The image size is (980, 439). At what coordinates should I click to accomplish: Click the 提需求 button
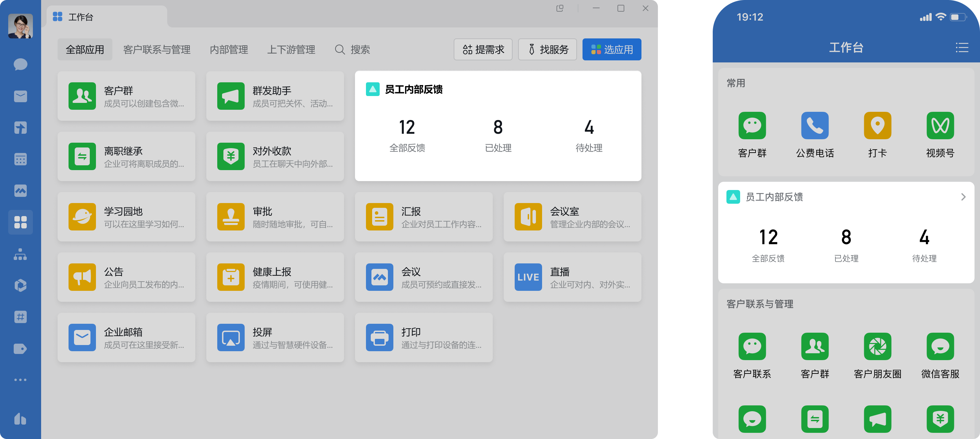point(483,49)
